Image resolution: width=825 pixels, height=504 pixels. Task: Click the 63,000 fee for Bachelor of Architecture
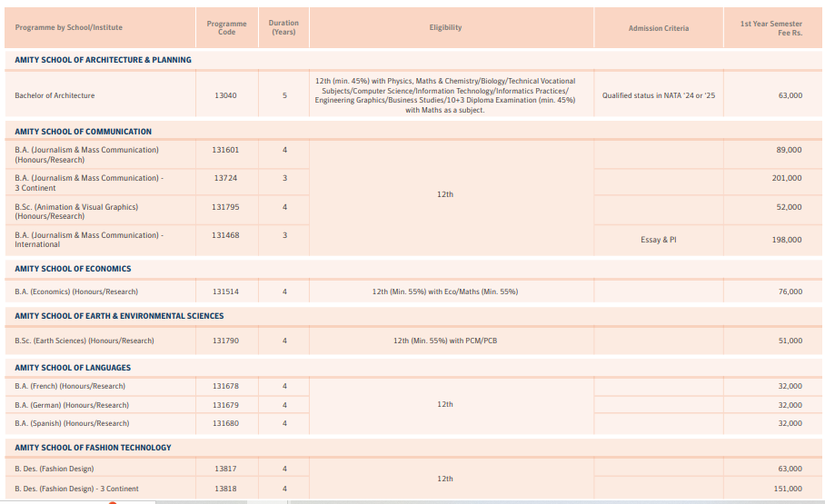click(790, 95)
